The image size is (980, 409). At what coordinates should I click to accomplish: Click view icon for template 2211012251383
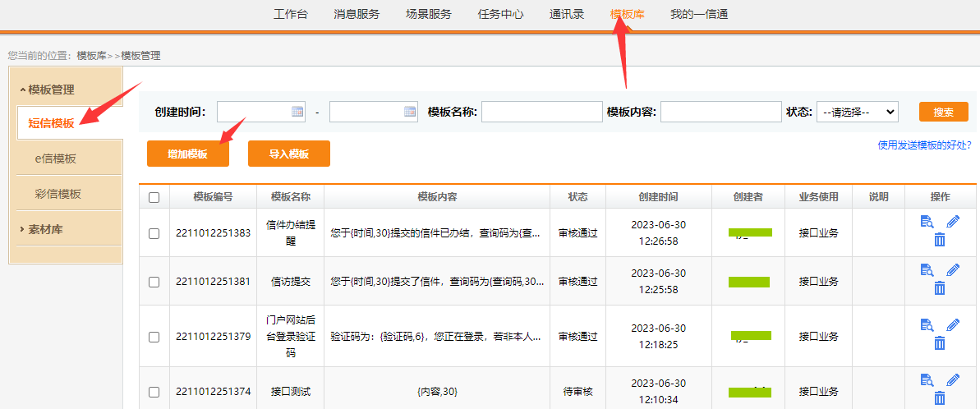(x=927, y=222)
